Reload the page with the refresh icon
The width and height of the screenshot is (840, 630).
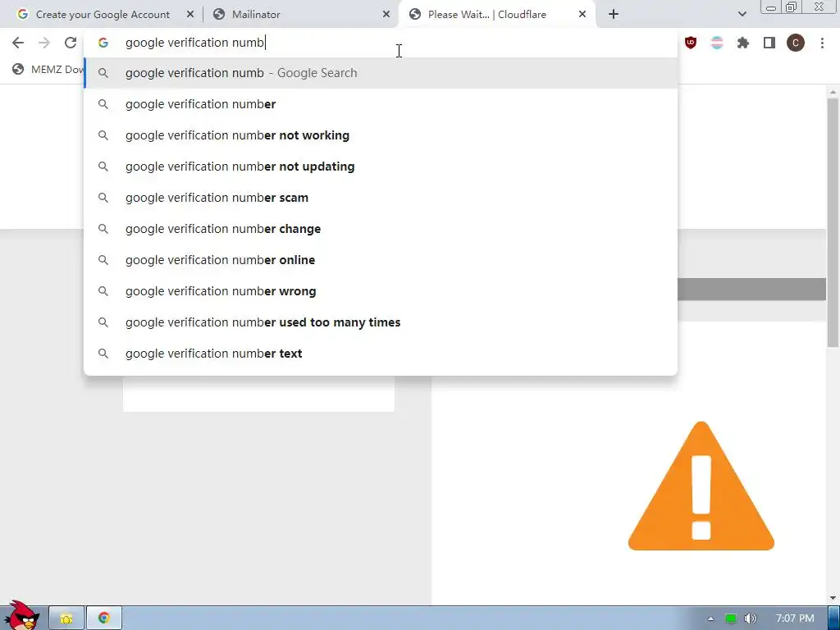click(x=71, y=43)
